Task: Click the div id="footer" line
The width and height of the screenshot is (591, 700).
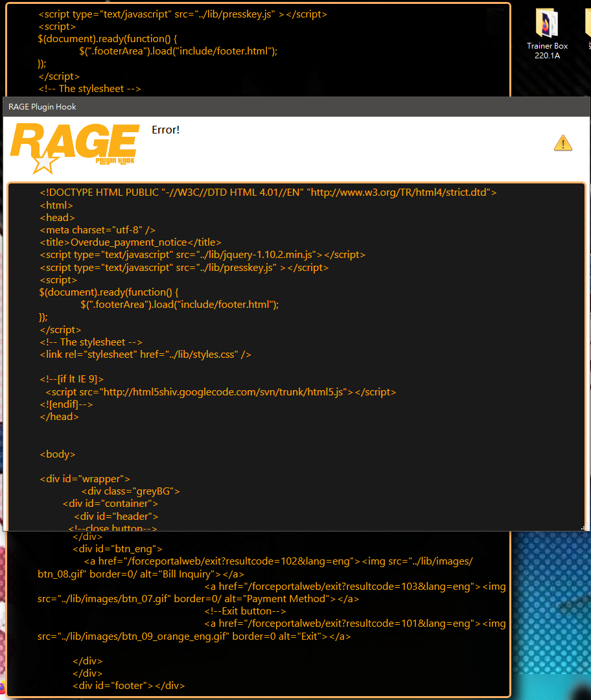Action: point(128,686)
